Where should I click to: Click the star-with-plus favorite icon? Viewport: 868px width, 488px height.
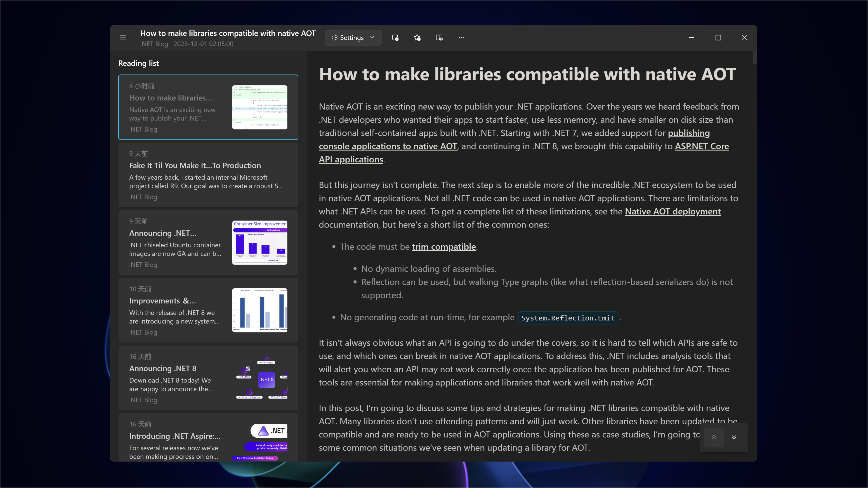[417, 37]
